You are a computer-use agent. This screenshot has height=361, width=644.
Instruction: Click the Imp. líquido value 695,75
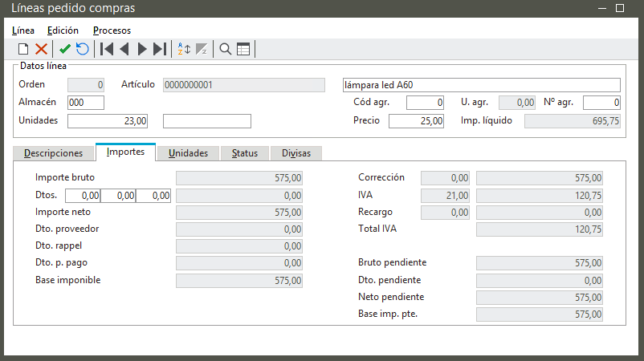(x=572, y=121)
